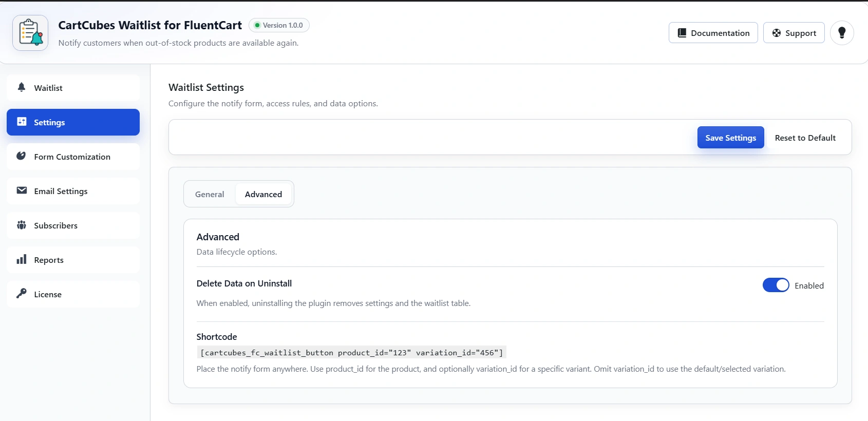Click the uninstall removes settings description

(333, 303)
